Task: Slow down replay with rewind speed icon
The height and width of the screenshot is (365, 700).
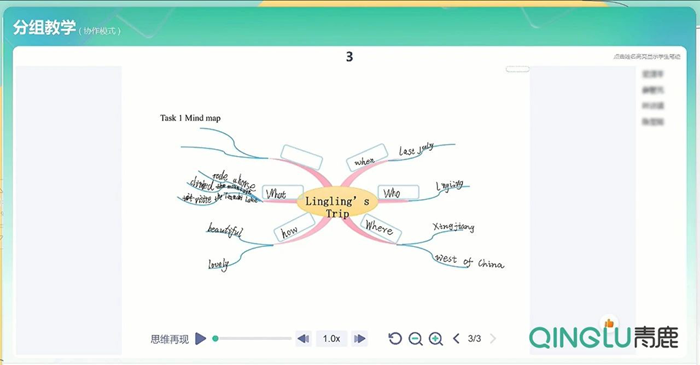Action: pos(304,339)
